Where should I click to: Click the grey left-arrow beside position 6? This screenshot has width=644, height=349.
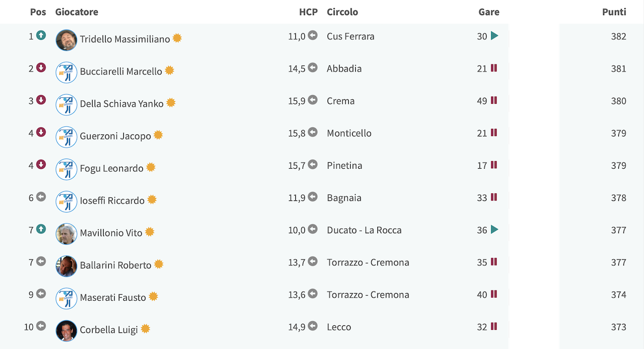click(41, 197)
